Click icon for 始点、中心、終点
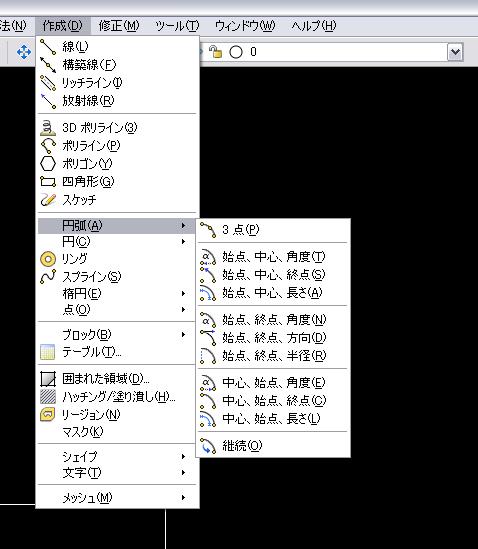 [208, 275]
